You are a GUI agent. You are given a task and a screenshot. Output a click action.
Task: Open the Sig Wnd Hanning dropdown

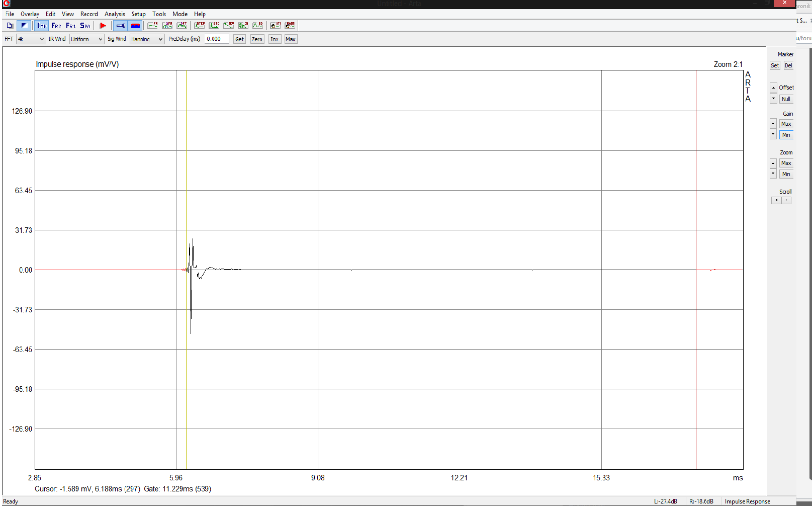[x=147, y=39]
